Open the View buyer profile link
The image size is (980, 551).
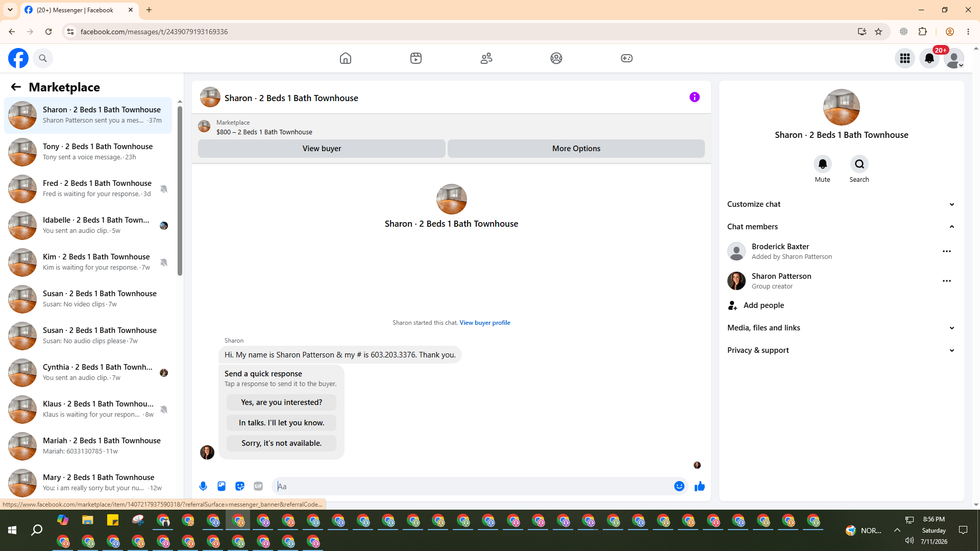[485, 323]
